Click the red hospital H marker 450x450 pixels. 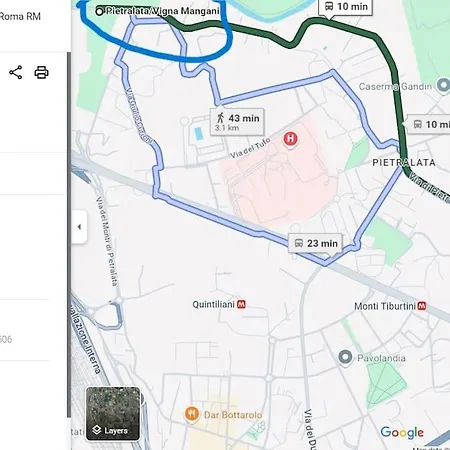[290, 138]
